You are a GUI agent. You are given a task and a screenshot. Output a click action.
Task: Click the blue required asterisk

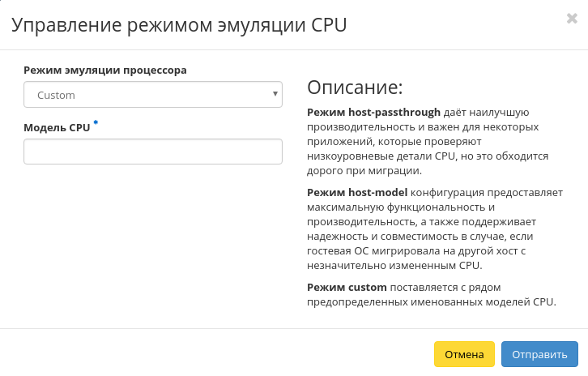click(96, 123)
